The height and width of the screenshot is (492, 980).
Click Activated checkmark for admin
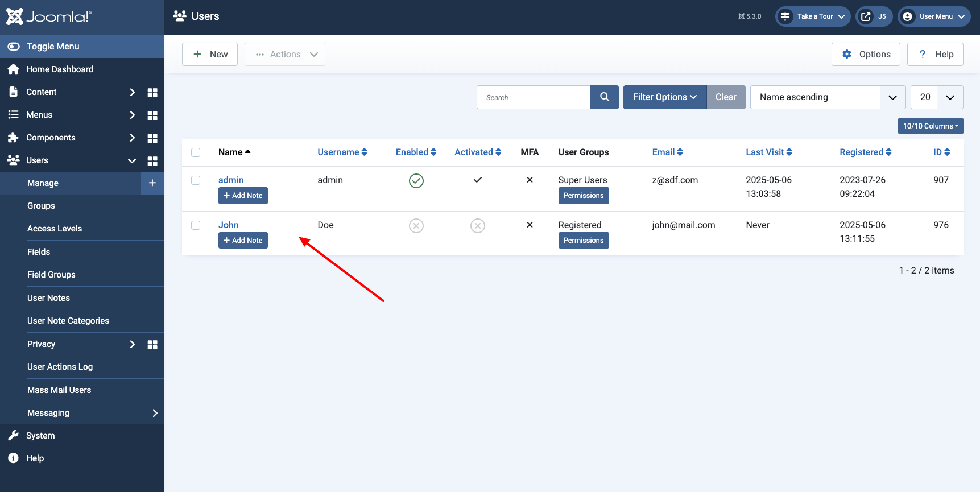[478, 180]
